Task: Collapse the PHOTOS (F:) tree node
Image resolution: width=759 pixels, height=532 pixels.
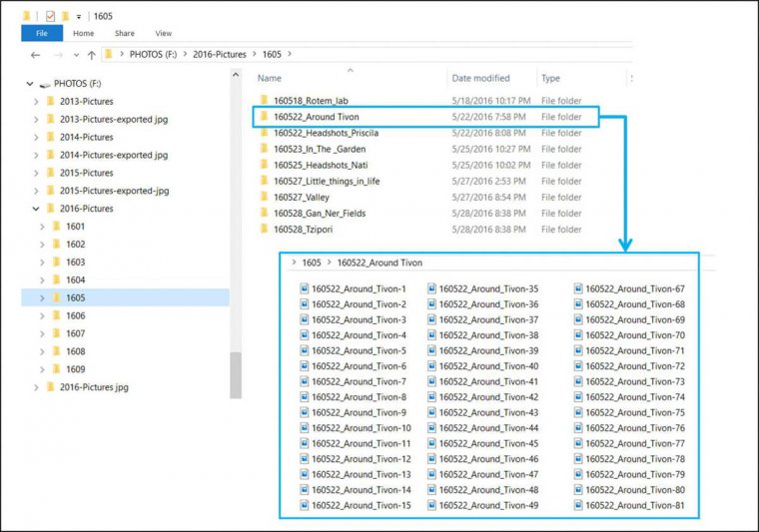Action: [x=30, y=84]
